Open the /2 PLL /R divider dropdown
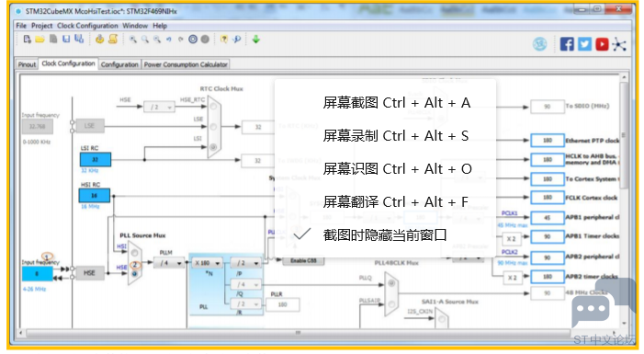The width and height of the screenshot is (644, 354). tap(245, 304)
